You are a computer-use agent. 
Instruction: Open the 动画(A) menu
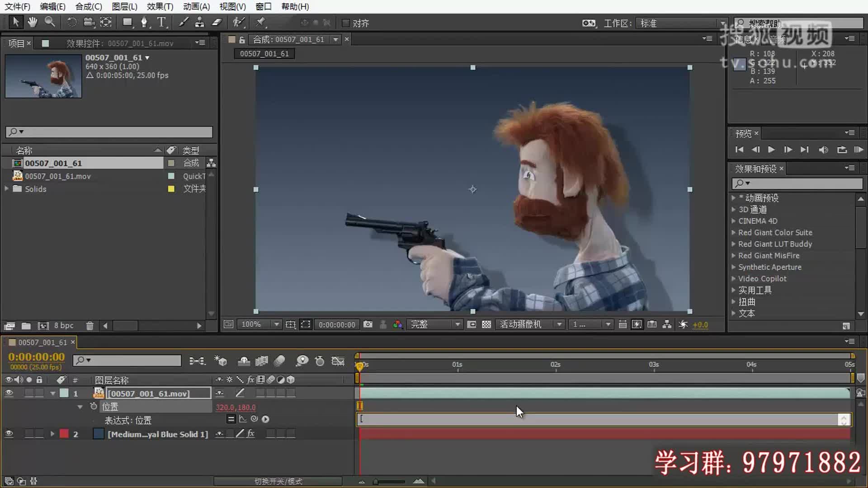pos(196,6)
